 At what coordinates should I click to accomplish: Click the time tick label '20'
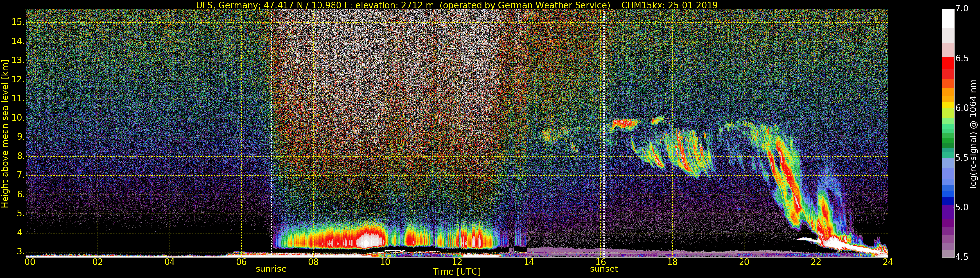click(x=744, y=262)
